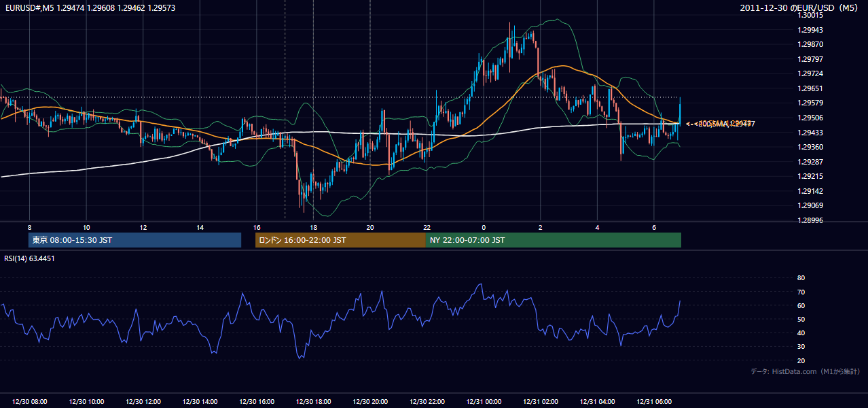Click RSI axis level 50

click(x=801, y=319)
